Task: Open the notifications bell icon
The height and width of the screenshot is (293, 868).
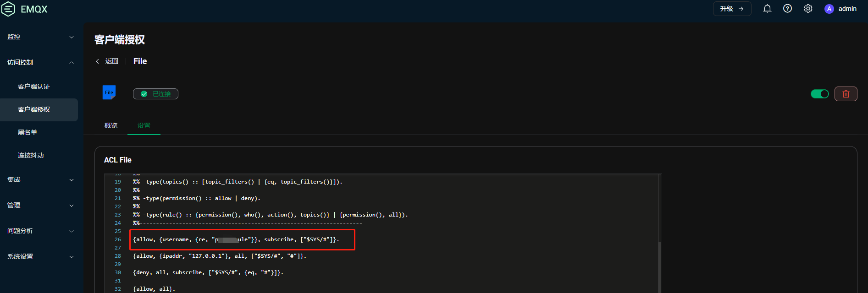Action: pos(767,8)
